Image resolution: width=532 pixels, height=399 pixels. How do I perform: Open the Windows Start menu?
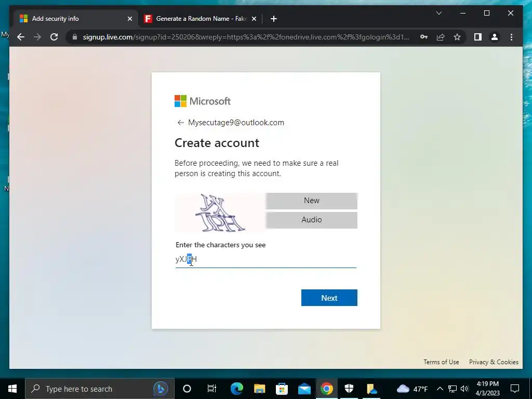pyautogui.click(x=12, y=389)
